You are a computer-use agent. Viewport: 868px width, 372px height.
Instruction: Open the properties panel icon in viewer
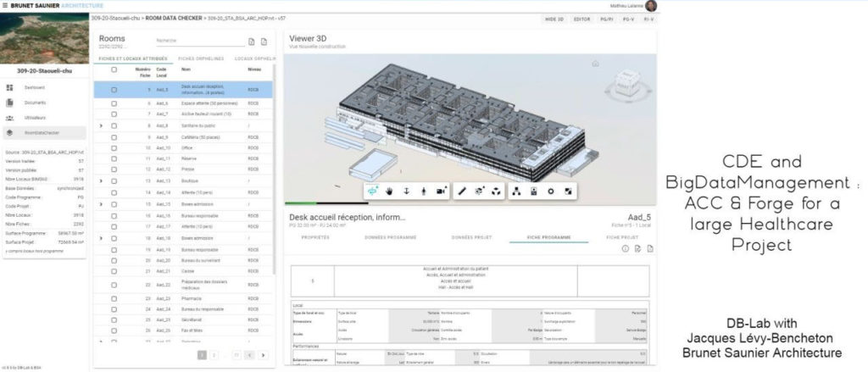pos(534,191)
